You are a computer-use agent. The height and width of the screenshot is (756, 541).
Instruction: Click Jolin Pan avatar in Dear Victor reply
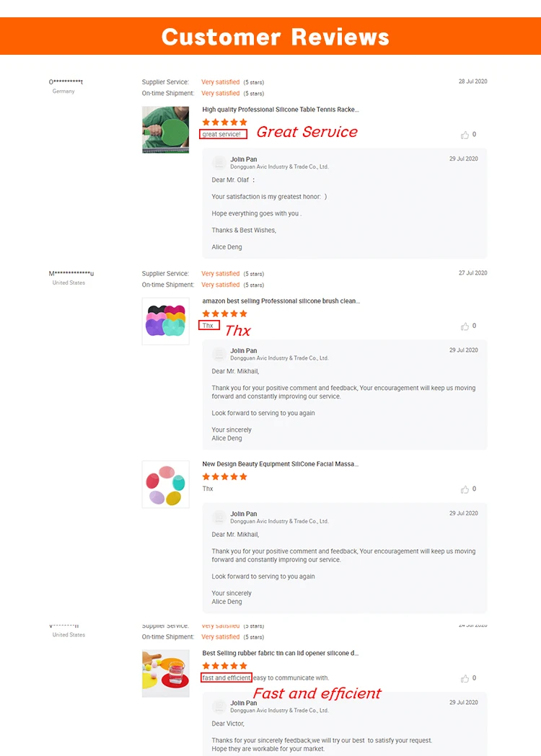click(x=219, y=706)
